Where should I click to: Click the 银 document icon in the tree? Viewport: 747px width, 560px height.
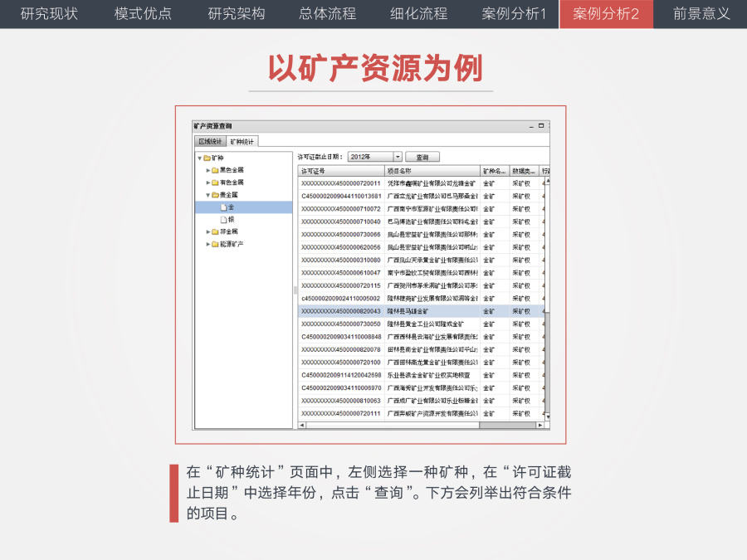[223, 218]
